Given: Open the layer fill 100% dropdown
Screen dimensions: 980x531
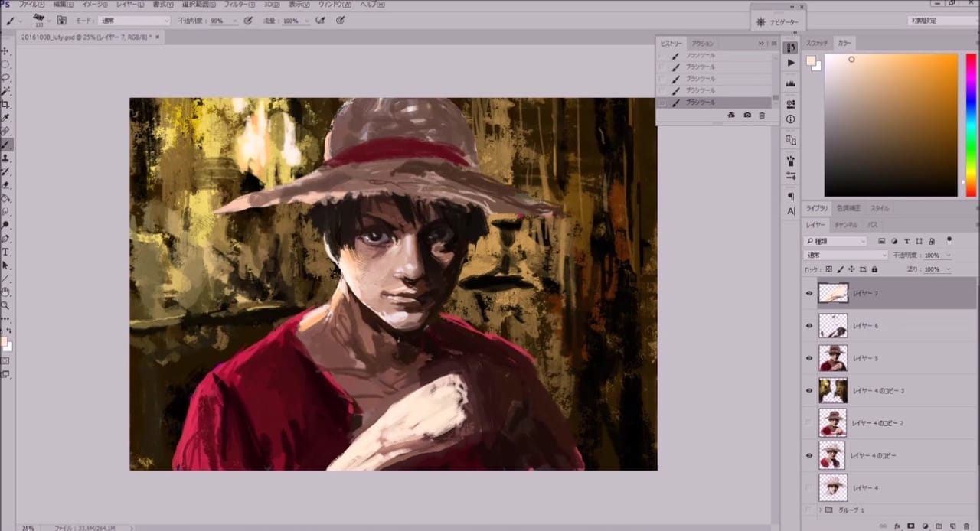Looking at the screenshot, I should coord(949,269).
